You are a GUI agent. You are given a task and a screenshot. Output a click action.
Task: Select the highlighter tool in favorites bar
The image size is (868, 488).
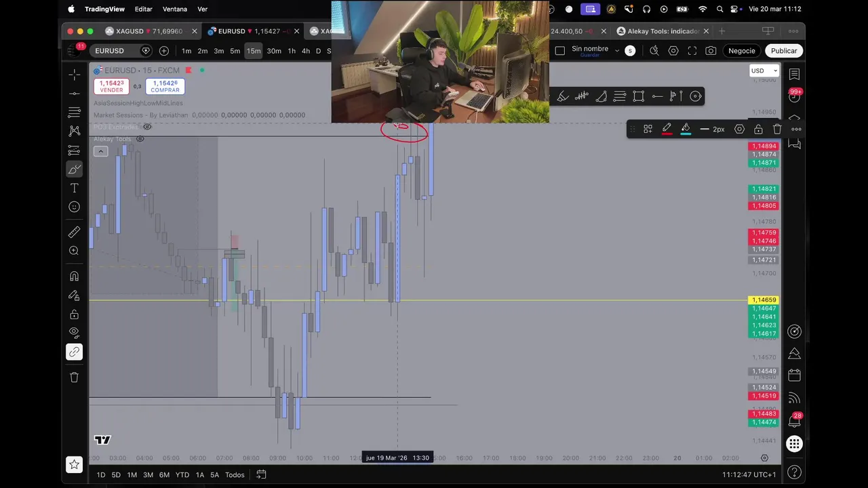click(x=563, y=96)
